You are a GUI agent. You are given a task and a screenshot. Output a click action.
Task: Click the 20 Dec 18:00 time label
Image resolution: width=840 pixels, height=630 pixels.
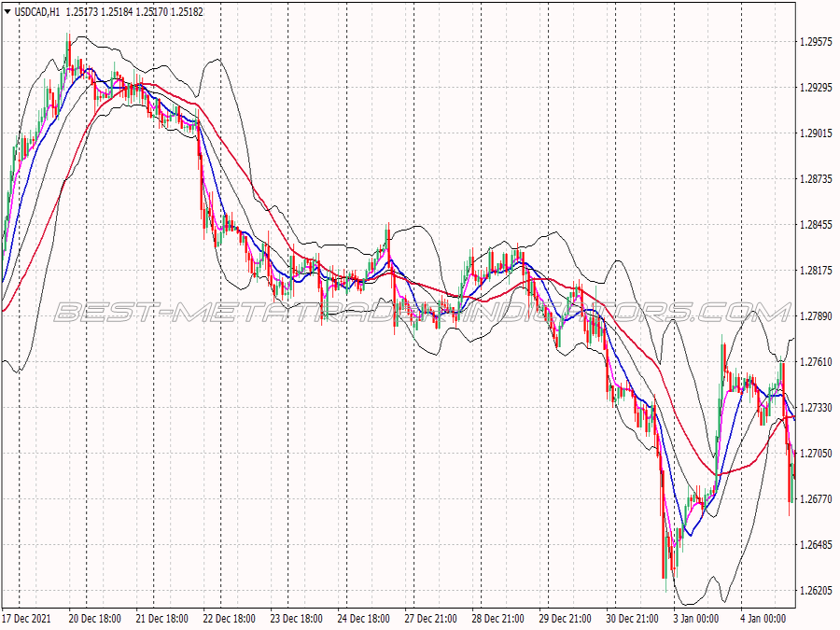94,619
